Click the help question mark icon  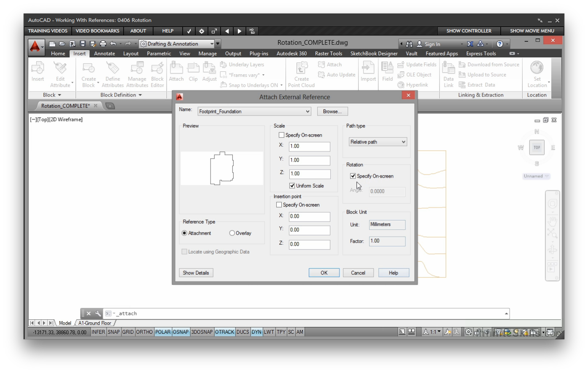500,43
